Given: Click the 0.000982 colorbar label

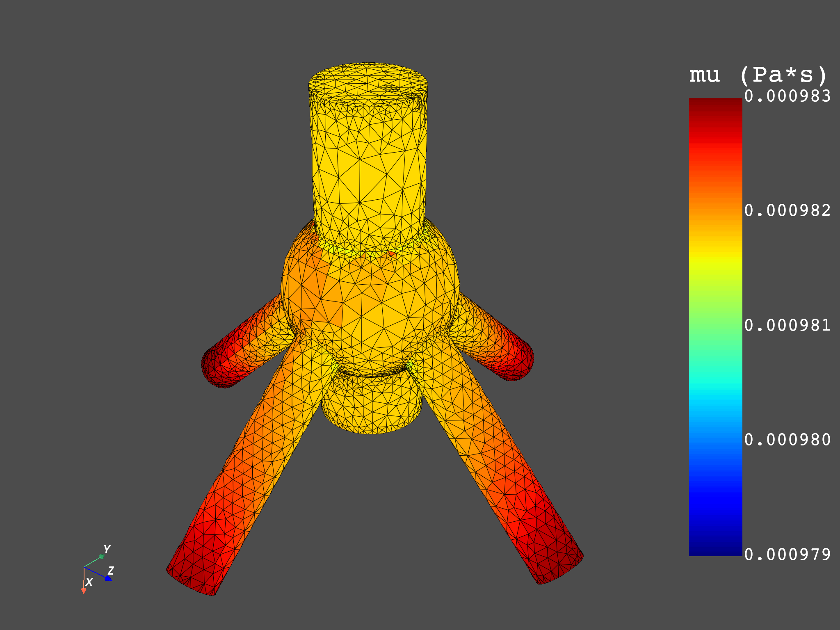Looking at the screenshot, I should (x=787, y=211).
